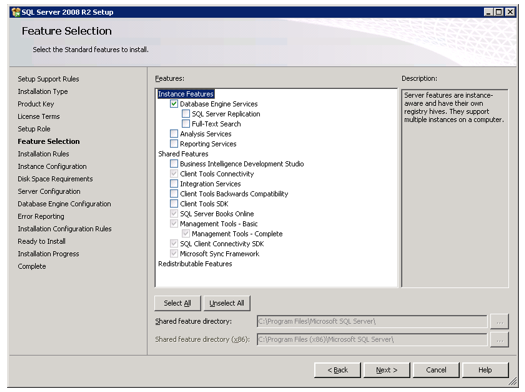Open Help for setup
The height and width of the screenshot is (392, 525).
(485, 370)
